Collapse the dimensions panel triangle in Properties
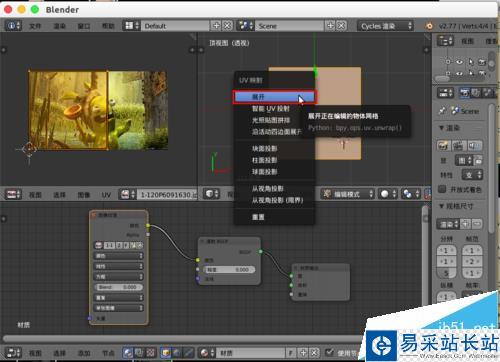The width and height of the screenshot is (500, 362). coord(442,206)
